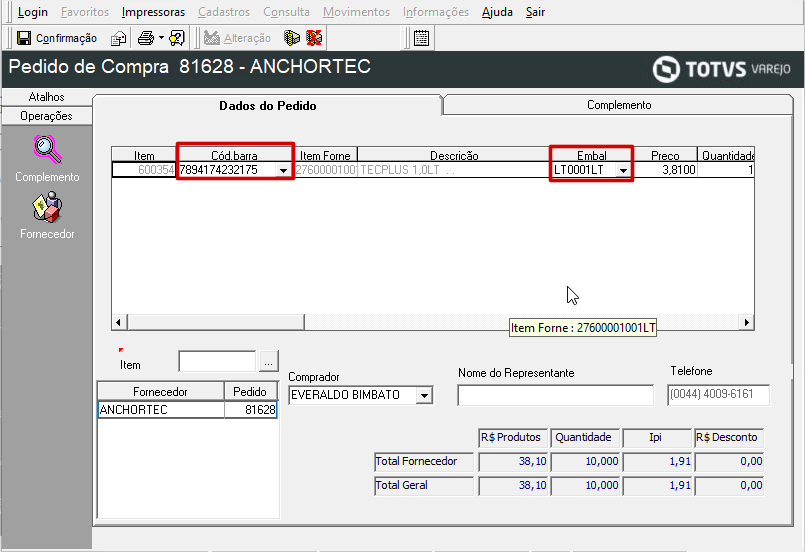Click Total Geral Quantidade 10,000 value
Image resolution: width=805 pixels, height=552 pixels.
click(585, 485)
